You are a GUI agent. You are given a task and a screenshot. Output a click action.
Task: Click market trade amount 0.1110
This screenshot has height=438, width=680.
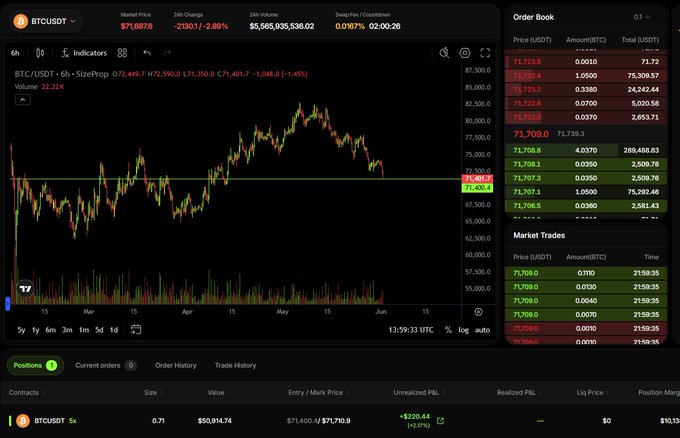[586, 273]
